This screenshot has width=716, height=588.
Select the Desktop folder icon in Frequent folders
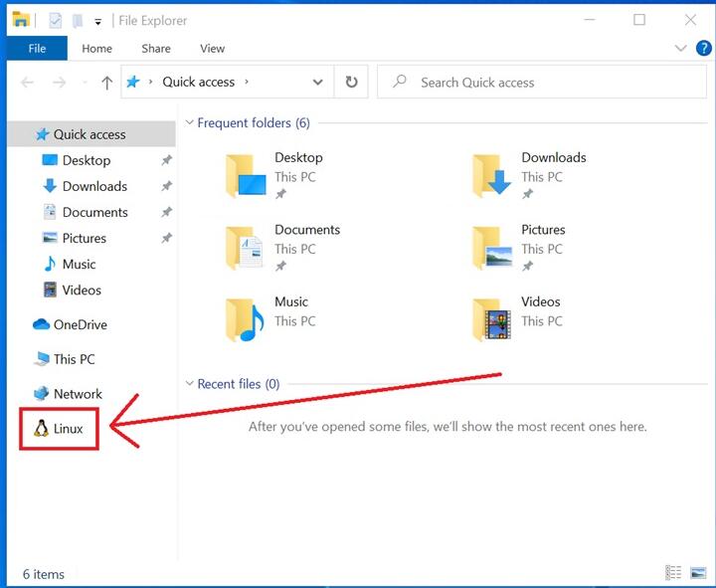(x=246, y=175)
